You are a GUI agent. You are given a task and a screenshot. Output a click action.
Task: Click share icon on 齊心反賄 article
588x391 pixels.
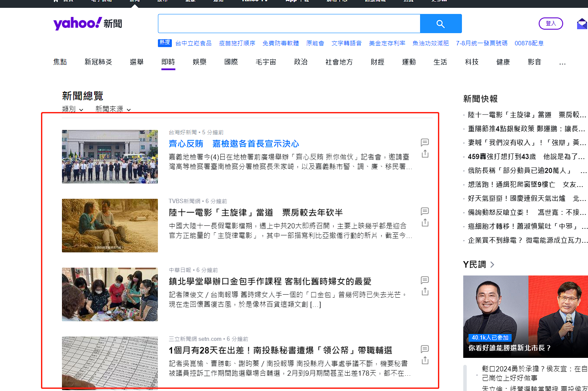point(425,154)
